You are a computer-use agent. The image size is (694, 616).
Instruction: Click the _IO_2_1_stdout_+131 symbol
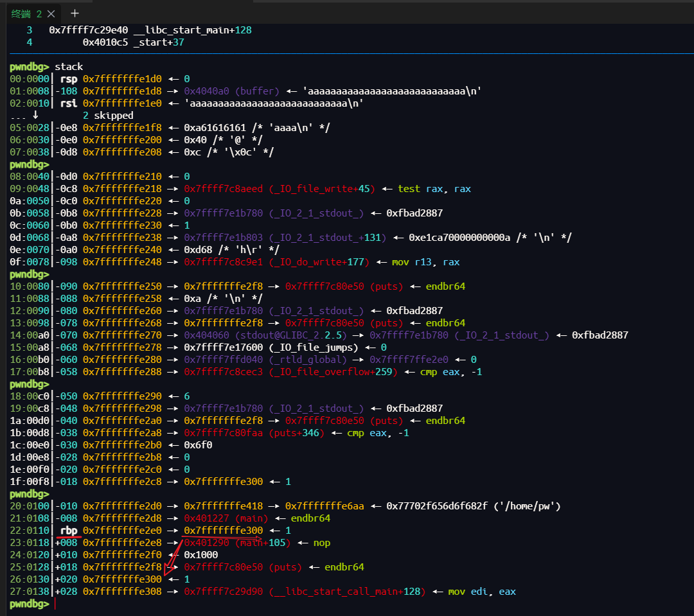(328, 238)
